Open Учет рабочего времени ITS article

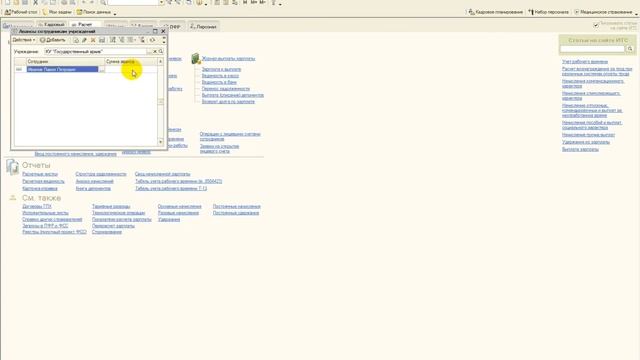[585, 62]
